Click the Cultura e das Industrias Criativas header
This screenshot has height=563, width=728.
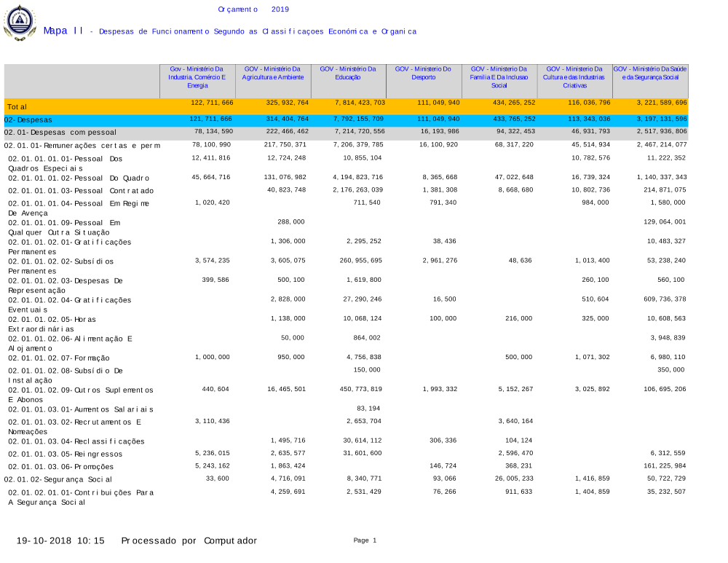[x=574, y=76]
